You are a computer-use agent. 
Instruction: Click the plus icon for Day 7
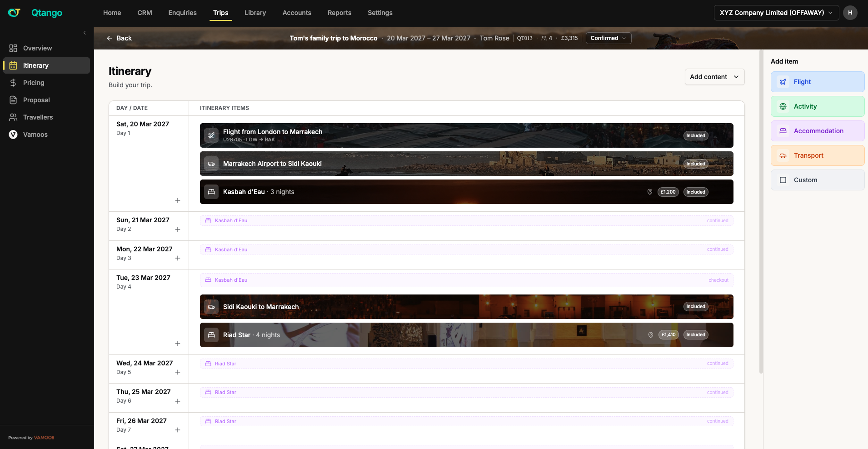(x=178, y=430)
